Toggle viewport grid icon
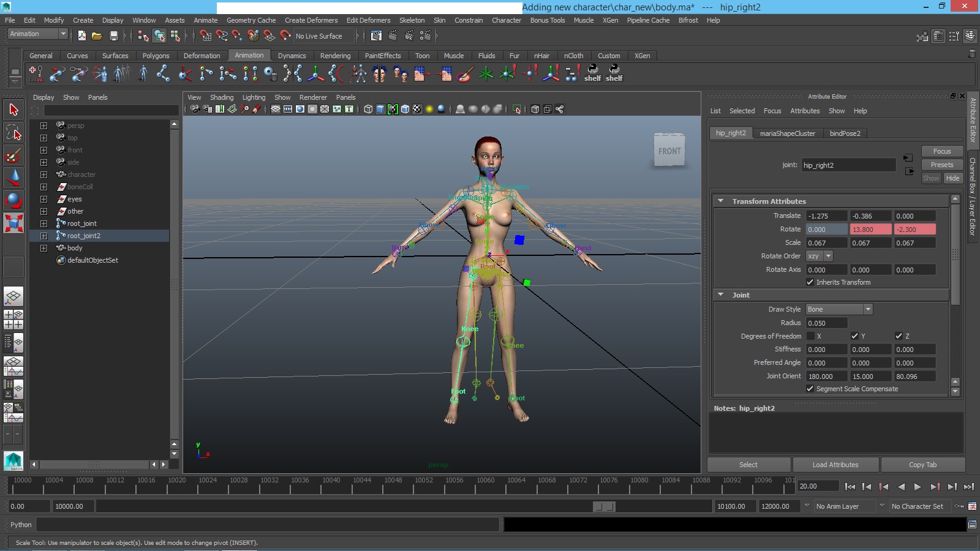This screenshot has width=980, height=551. [x=276, y=109]
